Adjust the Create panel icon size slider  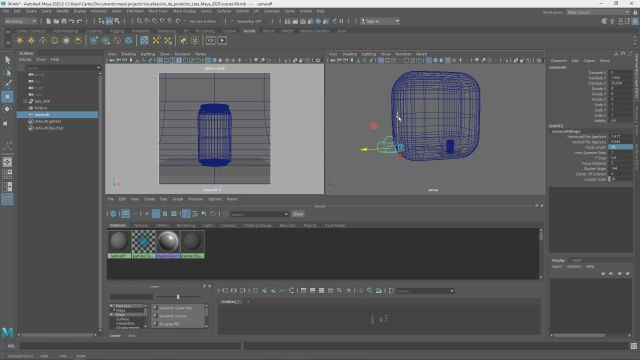(178, 297)
